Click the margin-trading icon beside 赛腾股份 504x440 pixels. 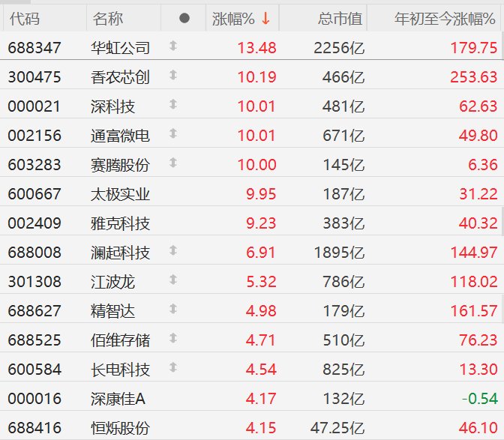(x=173, y=163)
